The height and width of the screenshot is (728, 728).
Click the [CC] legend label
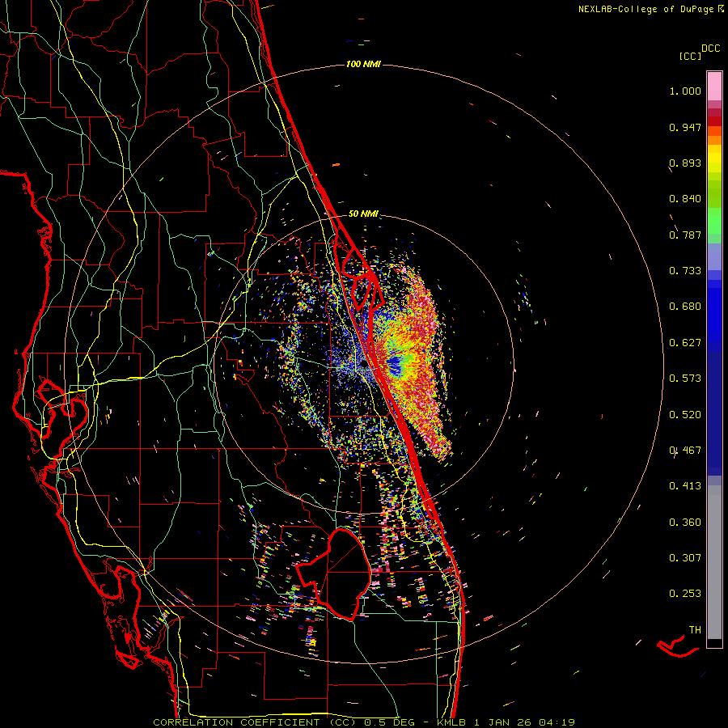point(690,56)
